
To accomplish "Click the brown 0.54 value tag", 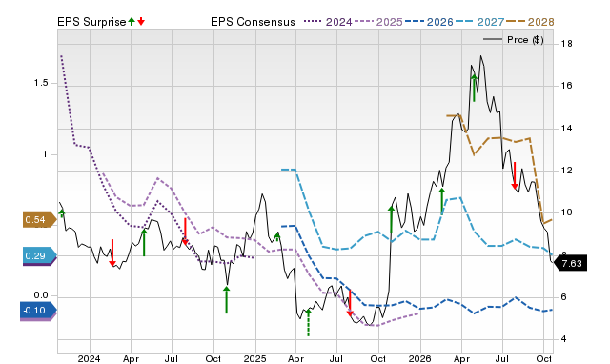I will 40,220.
